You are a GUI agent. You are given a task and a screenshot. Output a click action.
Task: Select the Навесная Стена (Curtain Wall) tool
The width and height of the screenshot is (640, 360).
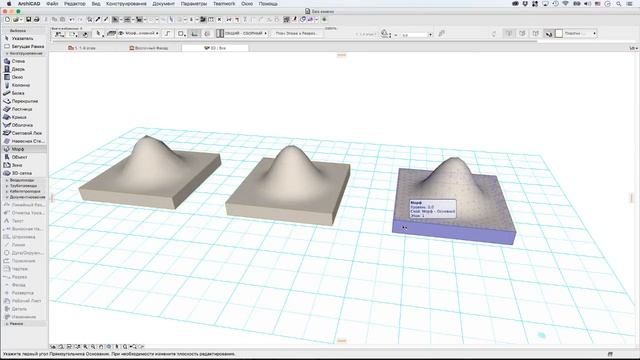pyautogui.click(x=24, y=141)
